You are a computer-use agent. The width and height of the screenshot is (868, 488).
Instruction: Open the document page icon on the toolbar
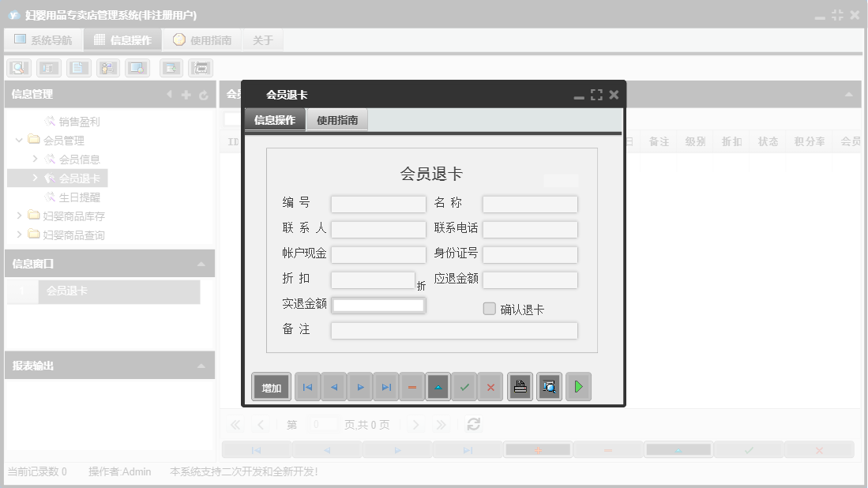78,68
